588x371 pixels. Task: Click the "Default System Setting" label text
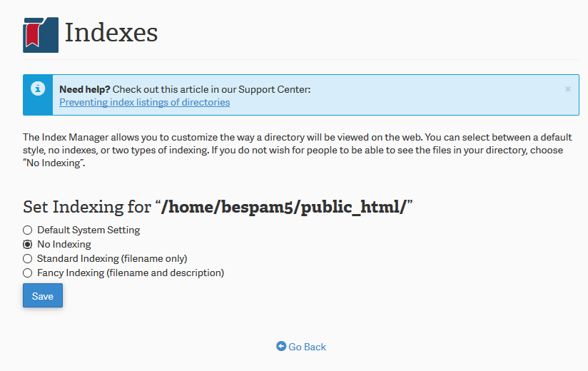click(88, 230)
